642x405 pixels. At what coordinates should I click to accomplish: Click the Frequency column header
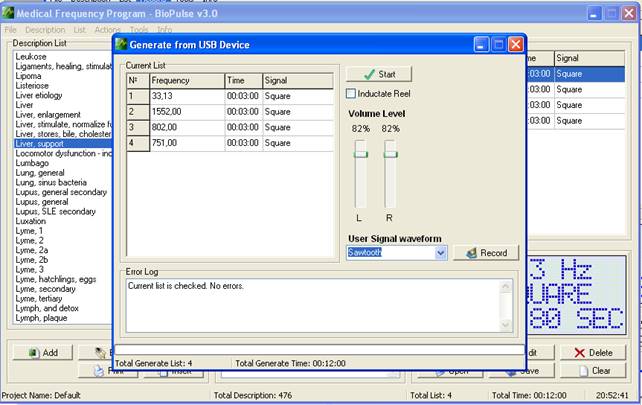pos(185,80)
